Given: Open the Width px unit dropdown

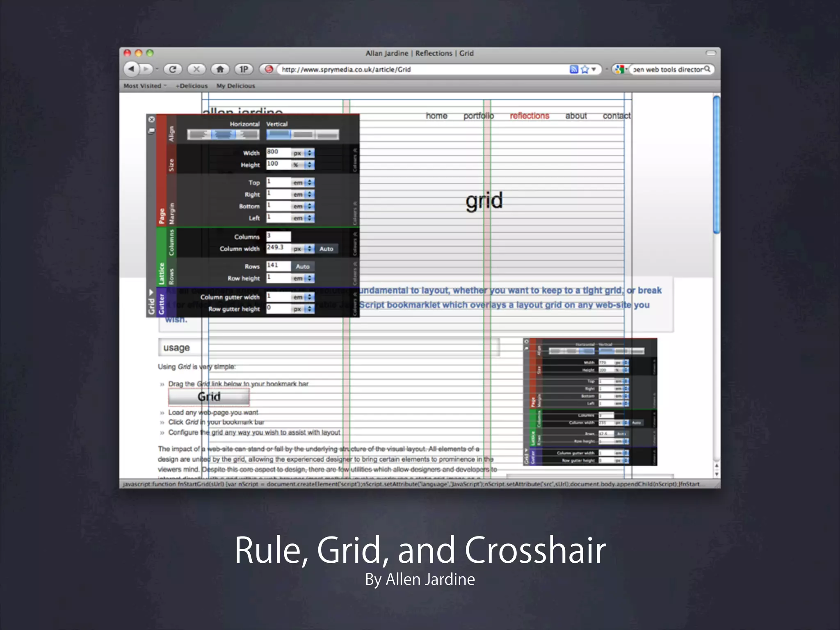Looking at the screenshot, I should [303, 153].
